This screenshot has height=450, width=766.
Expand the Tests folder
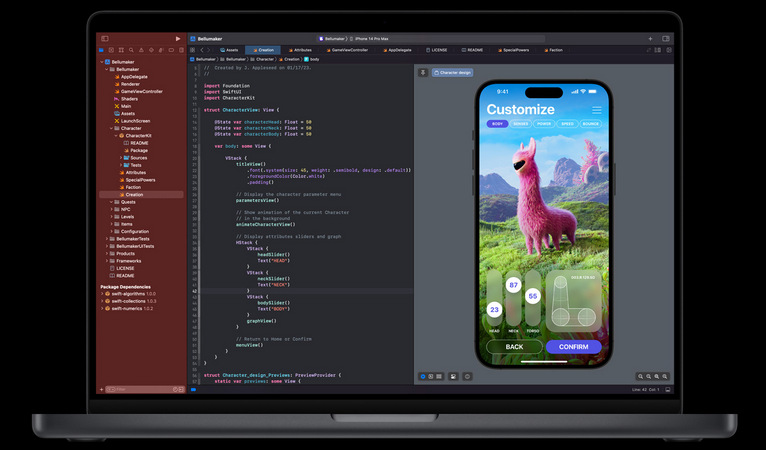(121, 165)
